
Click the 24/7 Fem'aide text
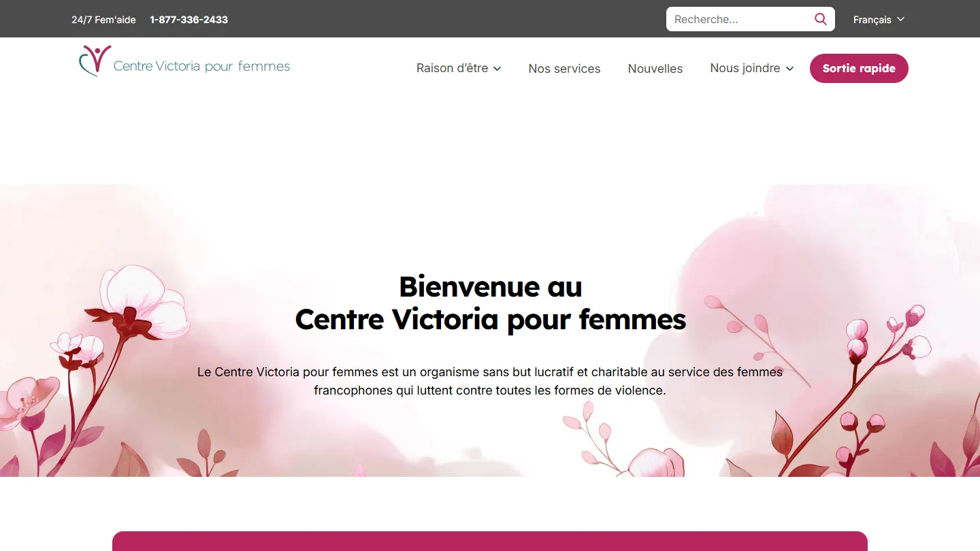pyautogui.click(x=103, y=20)
